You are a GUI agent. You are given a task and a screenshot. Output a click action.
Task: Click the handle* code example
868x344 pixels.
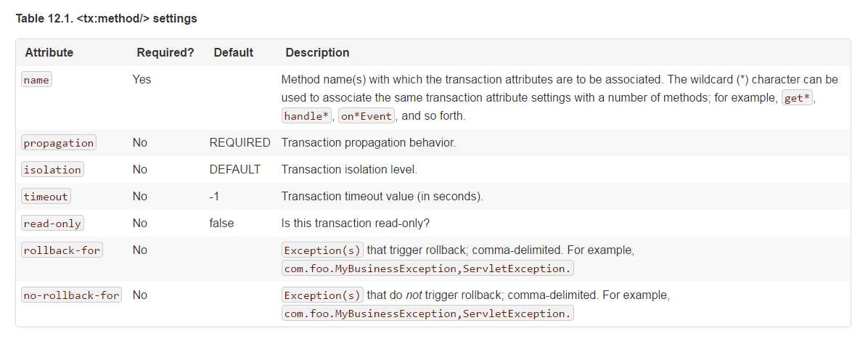click(x=307, y=116)
